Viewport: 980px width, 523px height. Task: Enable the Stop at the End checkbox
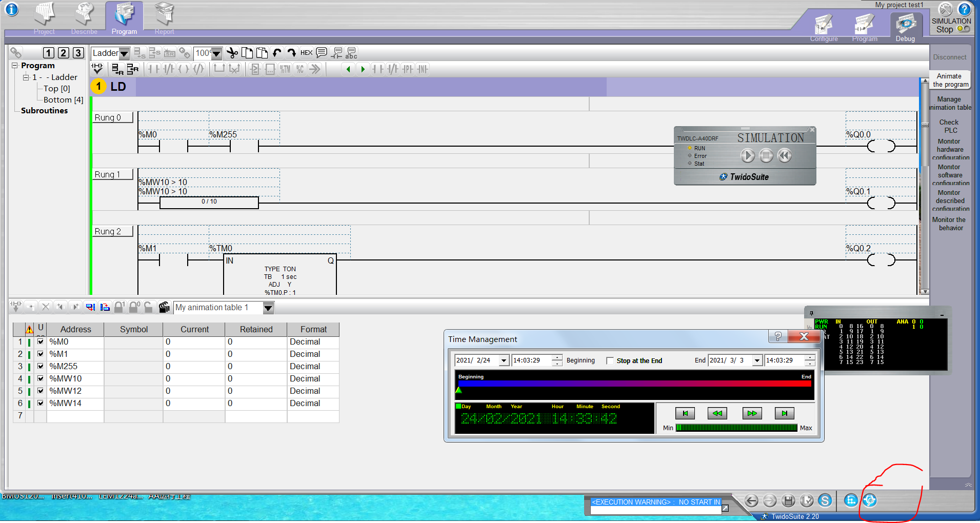[610, 361]
